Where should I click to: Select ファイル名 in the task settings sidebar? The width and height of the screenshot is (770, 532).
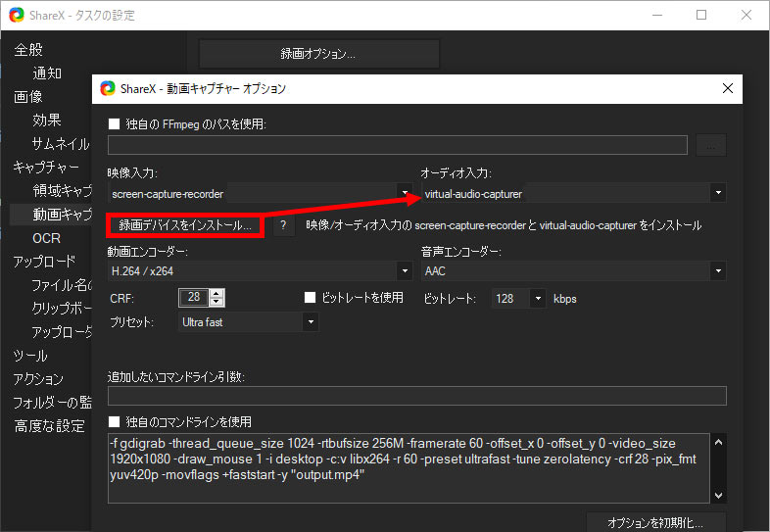[x=62, y=285]
